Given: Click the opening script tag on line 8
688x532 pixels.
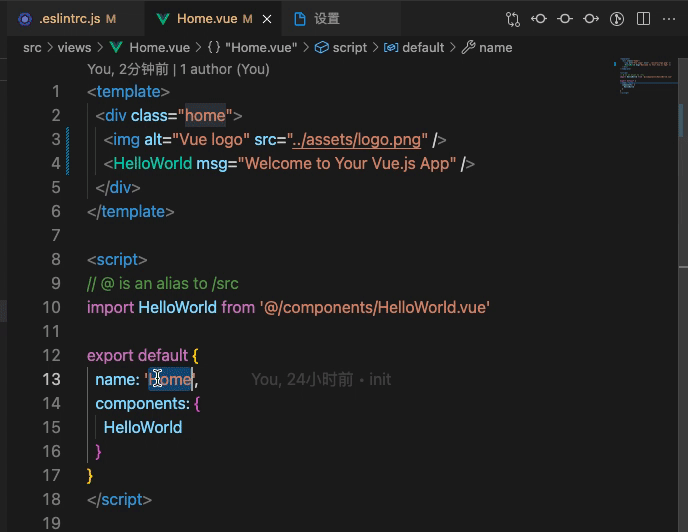Looking at the screenshot, I should [x=117, y=260].
